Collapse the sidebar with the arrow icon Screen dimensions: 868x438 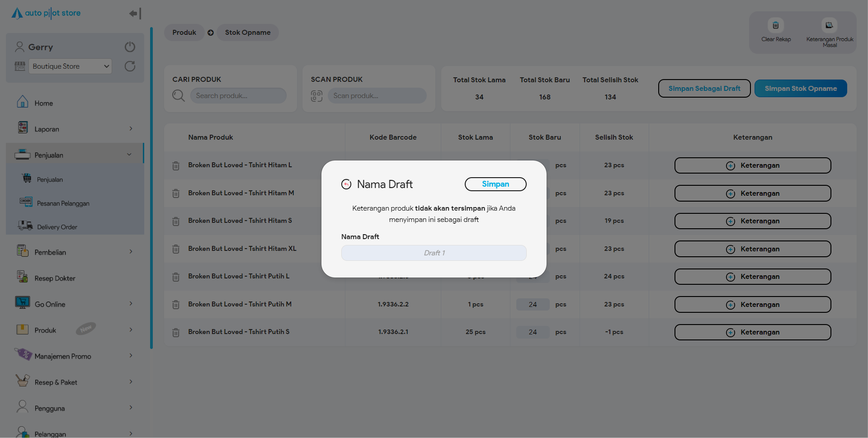(x=135, y=14)
